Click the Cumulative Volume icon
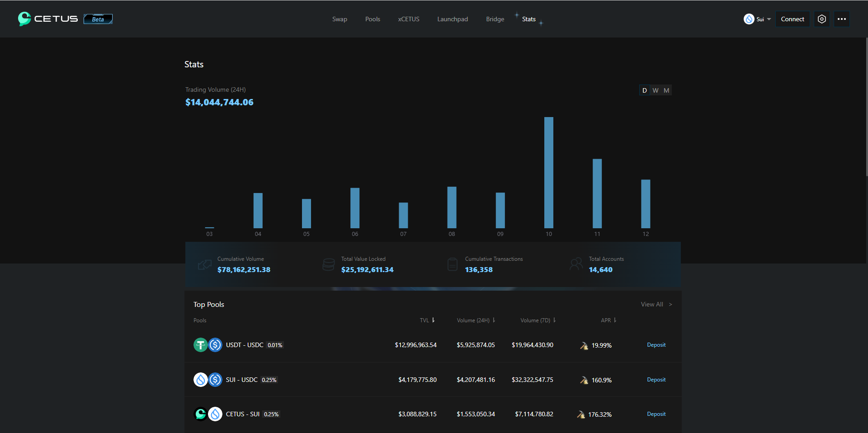This screenshot has width=868, height=433. (205, 264)
